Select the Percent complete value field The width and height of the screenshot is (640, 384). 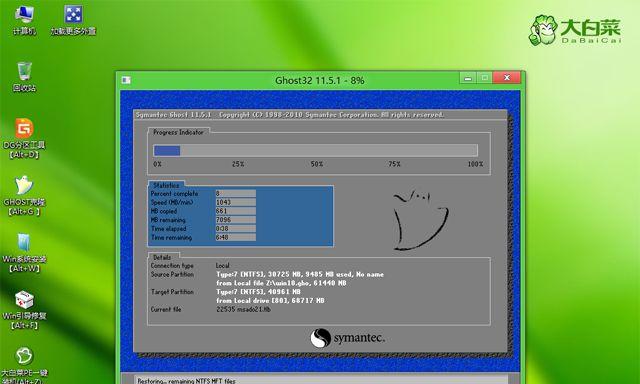click(x=236, y=193)
